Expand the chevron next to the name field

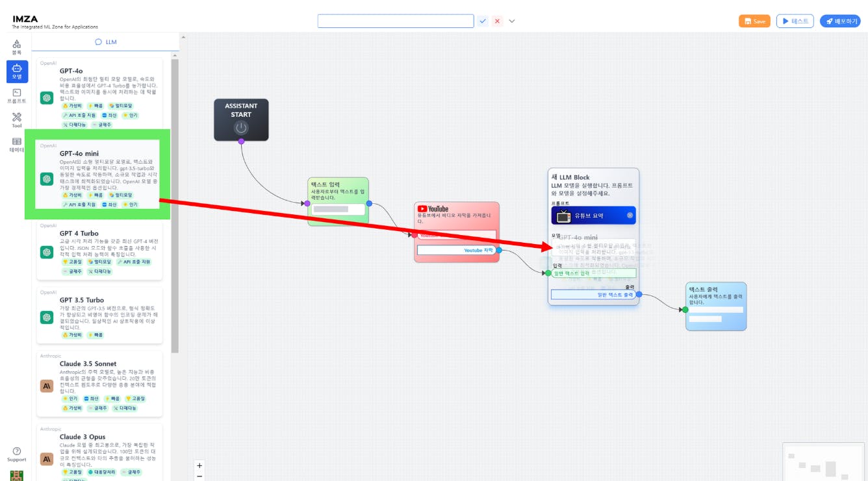tap(512, 21)
